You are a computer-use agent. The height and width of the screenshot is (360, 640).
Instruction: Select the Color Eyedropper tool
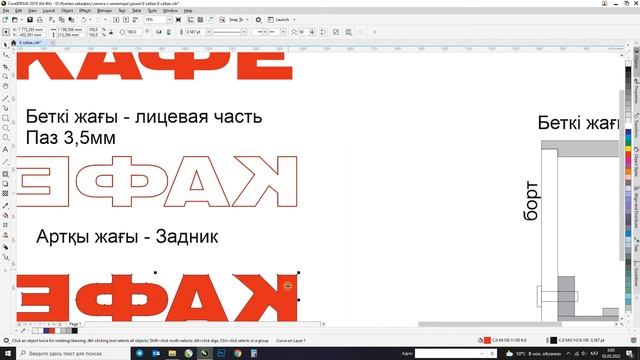coord(5,206)
